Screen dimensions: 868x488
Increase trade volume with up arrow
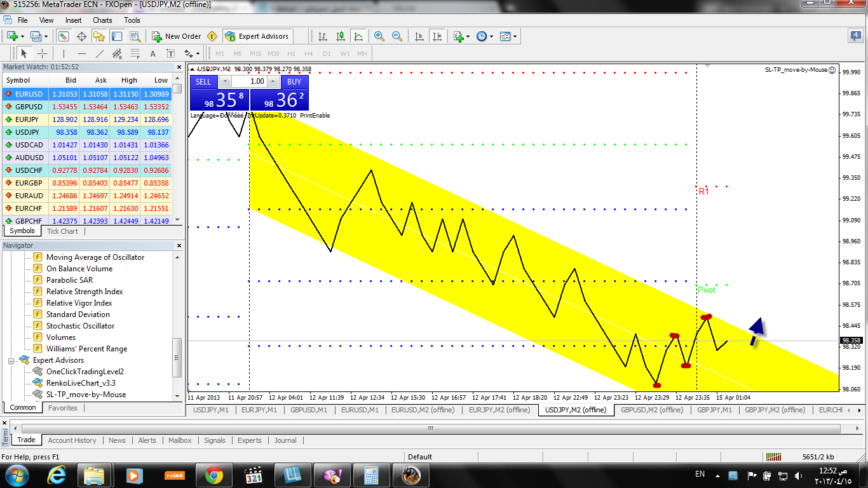pos(273,81)
